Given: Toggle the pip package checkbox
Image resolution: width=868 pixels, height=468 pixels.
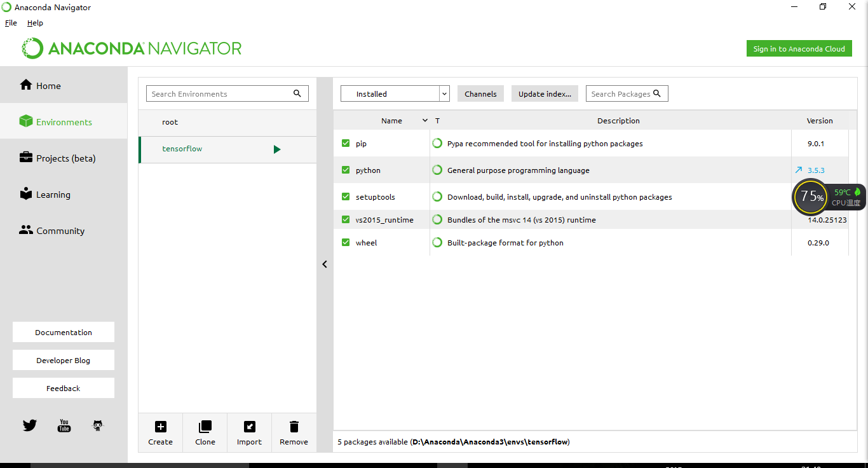Looking at the screenshot, I should 346,143.
